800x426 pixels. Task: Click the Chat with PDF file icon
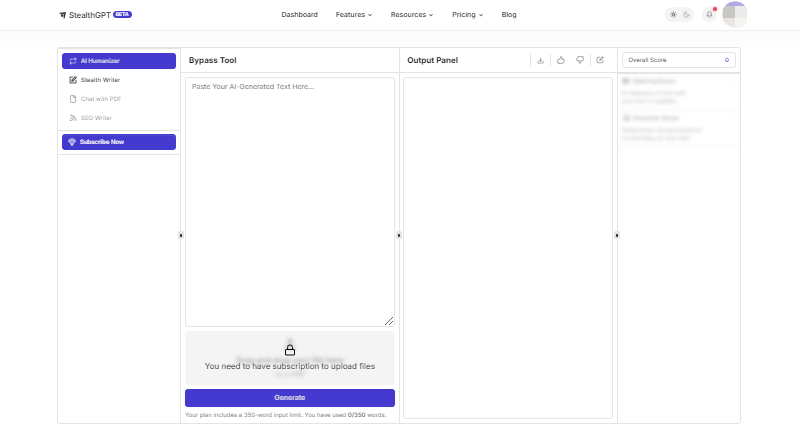73,99
